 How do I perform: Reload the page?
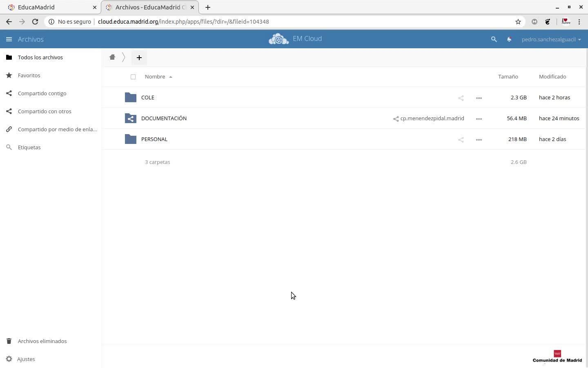point(35,22)
